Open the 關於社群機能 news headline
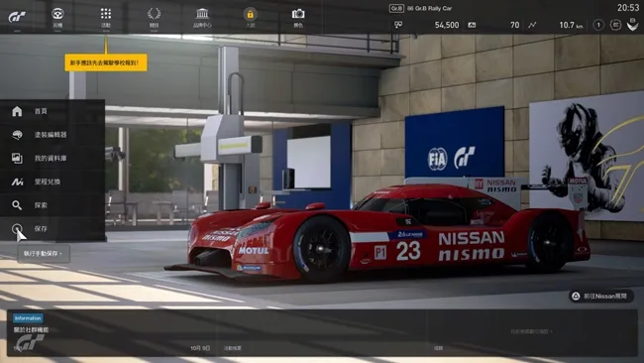644x363 pixels. (32, 329)
